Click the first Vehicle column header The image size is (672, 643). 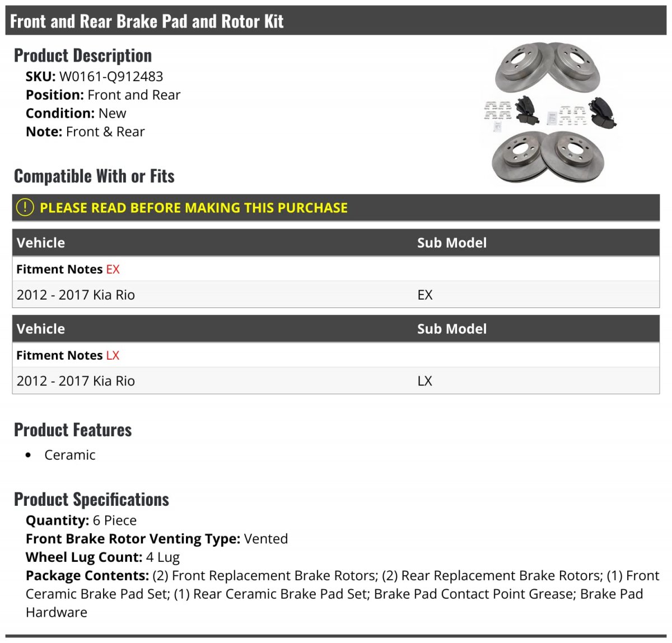click(x=41, y=243)
